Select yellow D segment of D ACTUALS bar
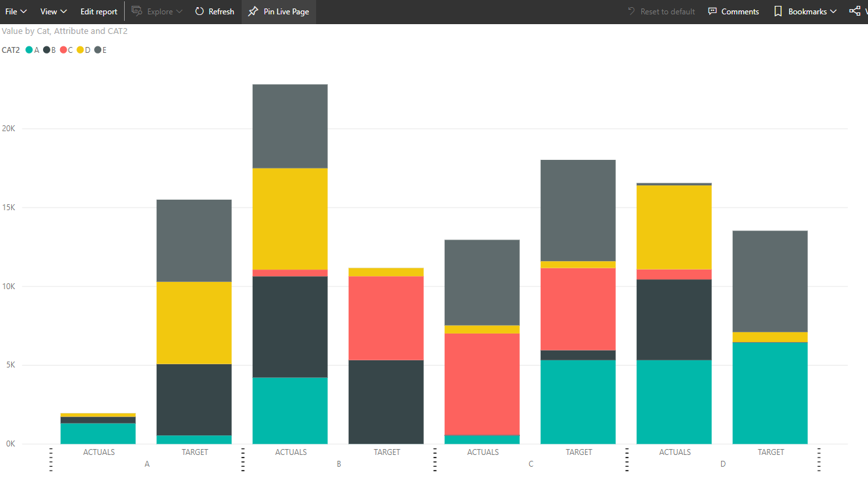 coord(674,227)
